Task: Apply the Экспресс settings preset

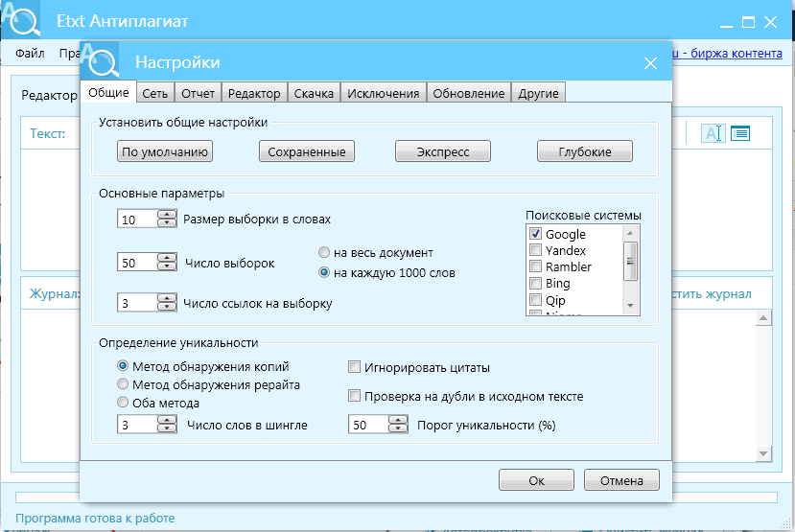Action: click(443, 151)
